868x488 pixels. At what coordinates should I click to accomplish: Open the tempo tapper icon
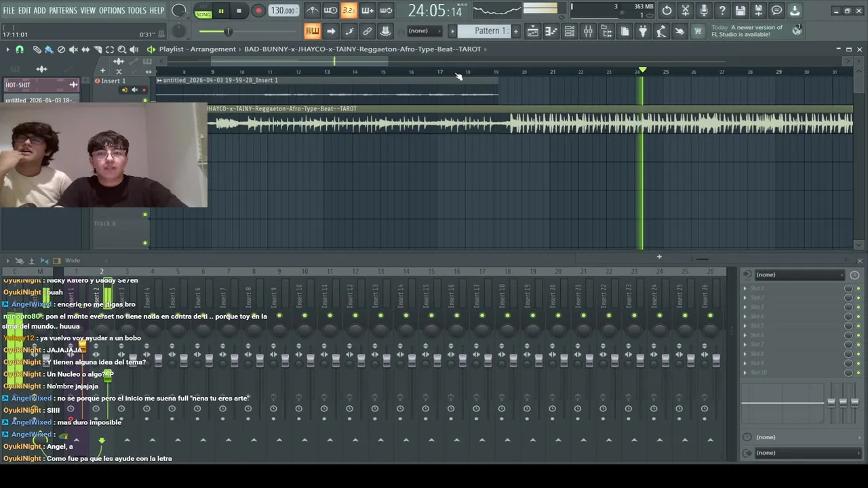661,31
